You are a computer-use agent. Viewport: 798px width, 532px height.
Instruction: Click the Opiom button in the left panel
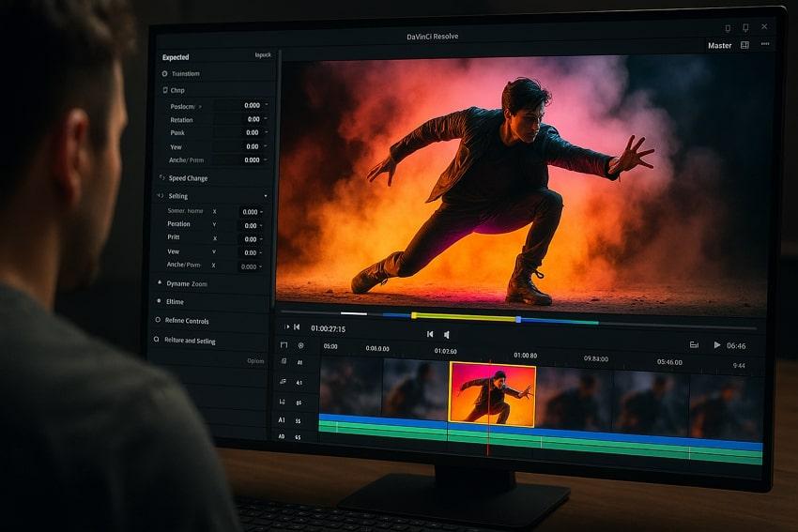[255, 360]
